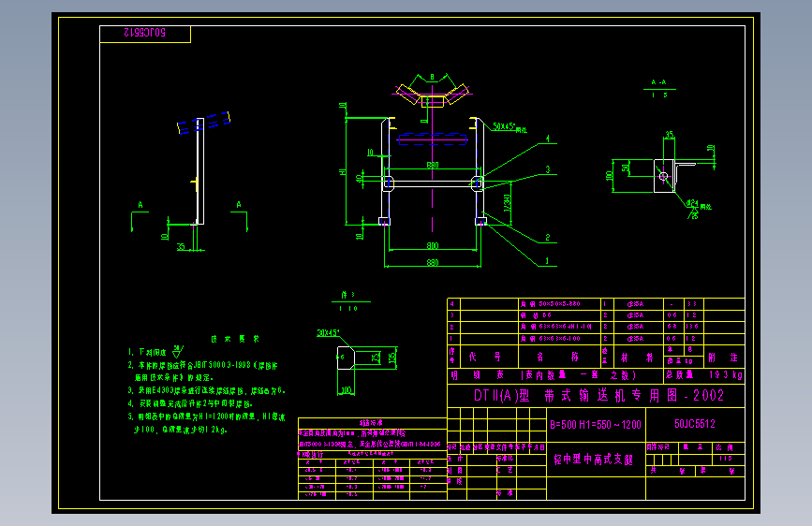This screenshot has height=526, width=812.
Task: Select the 19.3 kg total mass value
Action: (x=726, y=374)
